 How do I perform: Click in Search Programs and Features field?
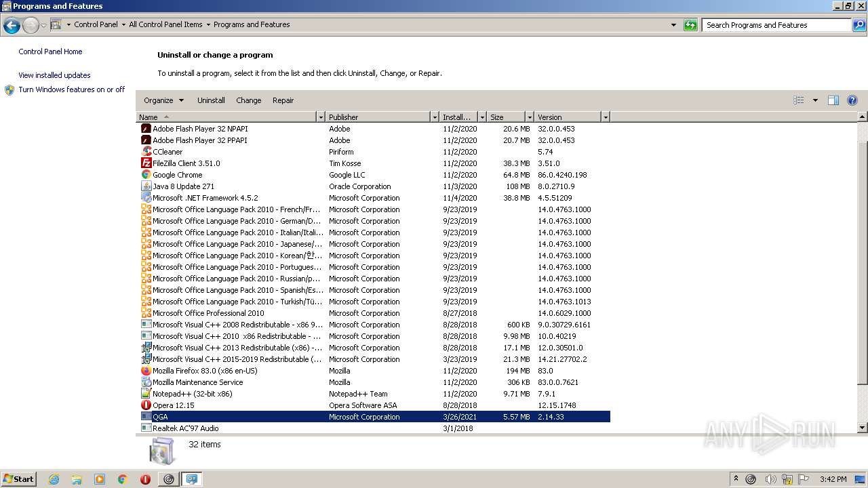(x=776, y=25)
